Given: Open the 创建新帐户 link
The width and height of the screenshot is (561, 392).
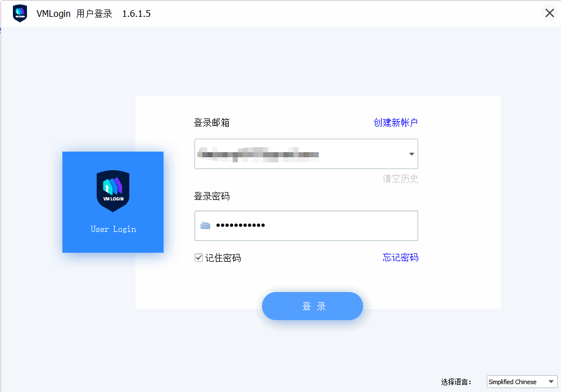Looking at the screenshot, I should click(395, 122).
